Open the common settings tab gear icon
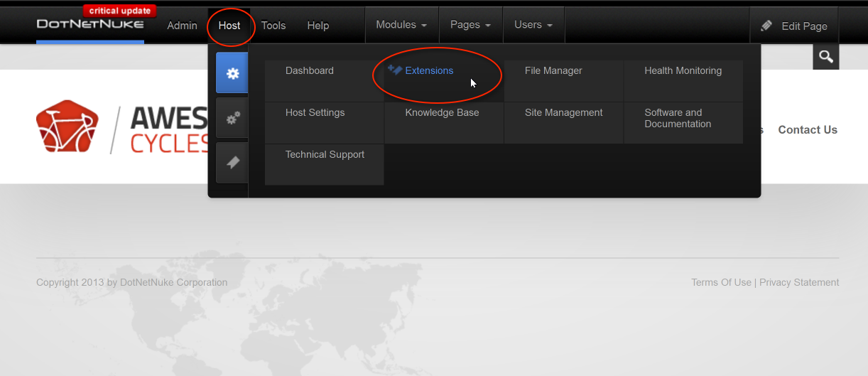The height and width of the screenshot is (376, 868). [x=232, y=73]
